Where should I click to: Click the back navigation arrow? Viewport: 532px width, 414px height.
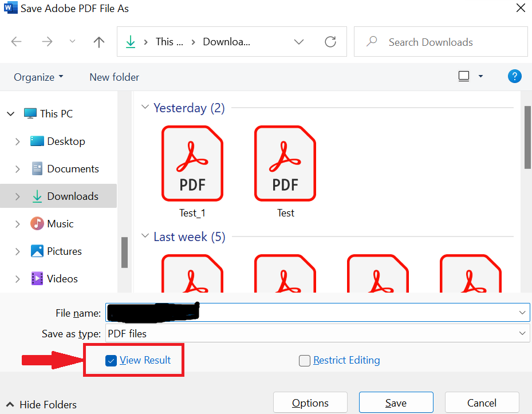pos(16,41)
